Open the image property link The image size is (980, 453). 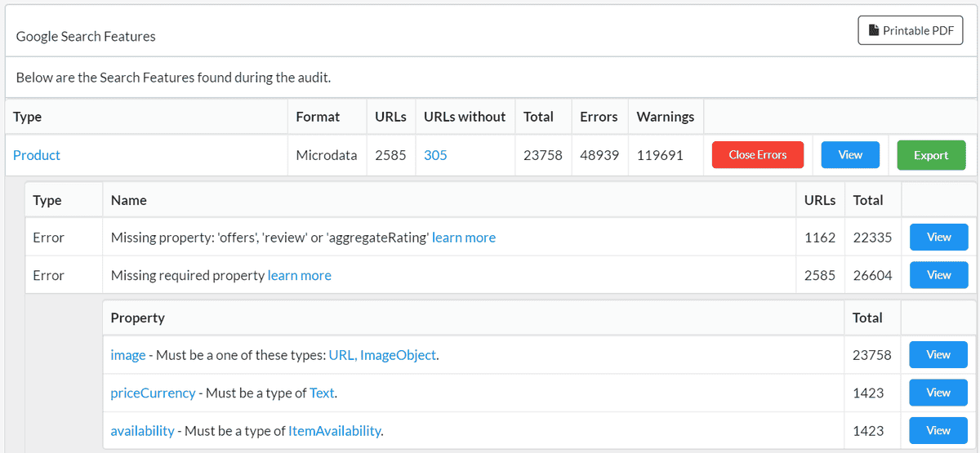point(128,355)
